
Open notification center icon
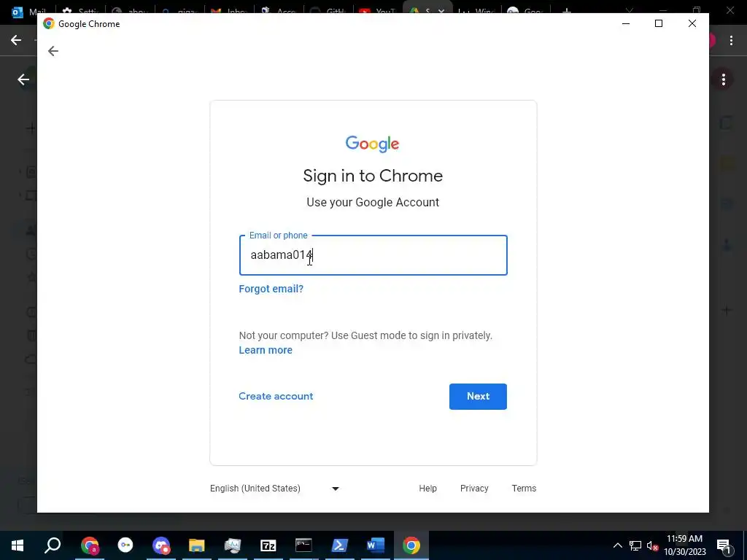(723, 545)
